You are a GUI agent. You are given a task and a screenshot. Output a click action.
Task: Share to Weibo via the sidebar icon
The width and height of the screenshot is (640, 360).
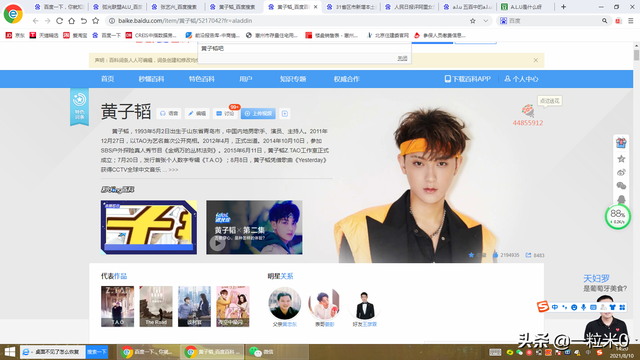[x=621, y=172]
